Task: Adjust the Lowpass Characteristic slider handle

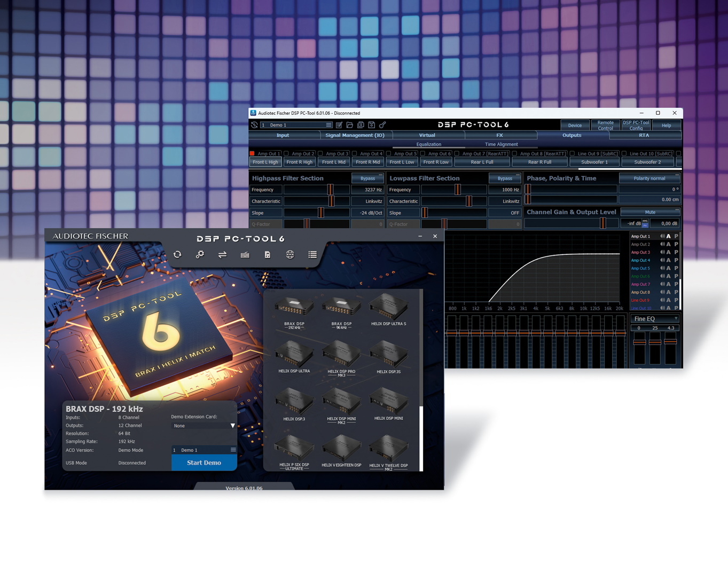Action: 469,201
